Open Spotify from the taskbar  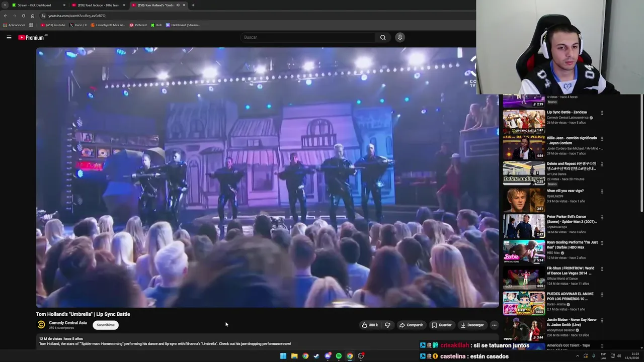coord(339,356)
